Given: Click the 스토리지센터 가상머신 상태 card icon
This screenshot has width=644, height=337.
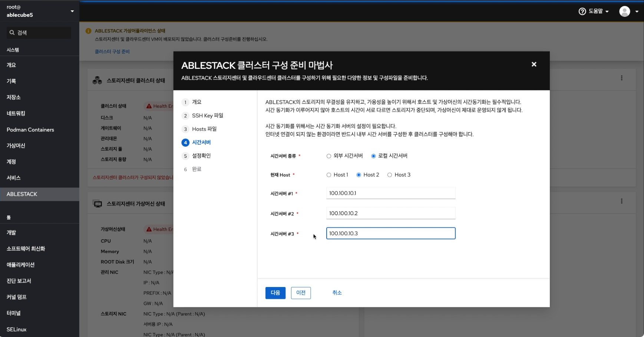Looking at the screenshot, I should tap(97, 204).
